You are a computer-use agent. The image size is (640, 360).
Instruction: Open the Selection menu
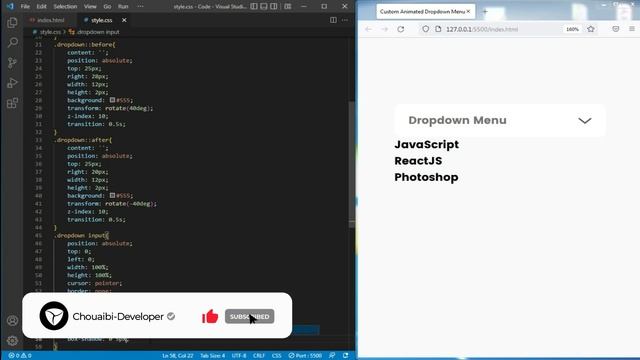65,7
